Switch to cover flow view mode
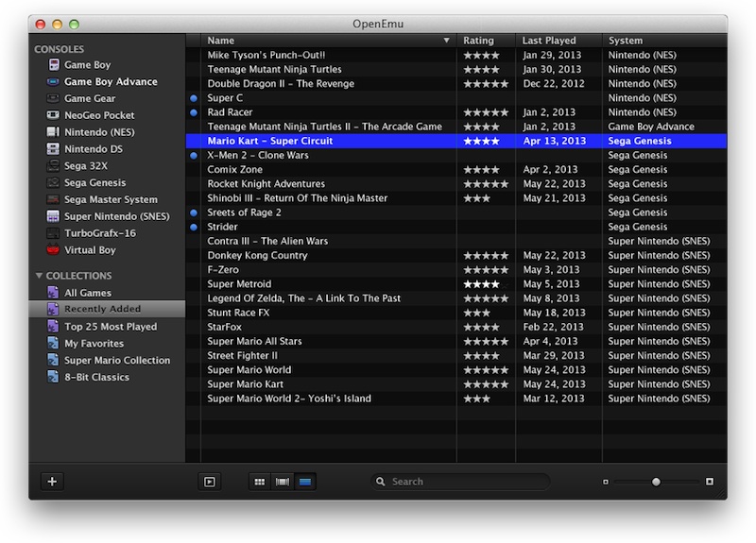 (282, 482)
